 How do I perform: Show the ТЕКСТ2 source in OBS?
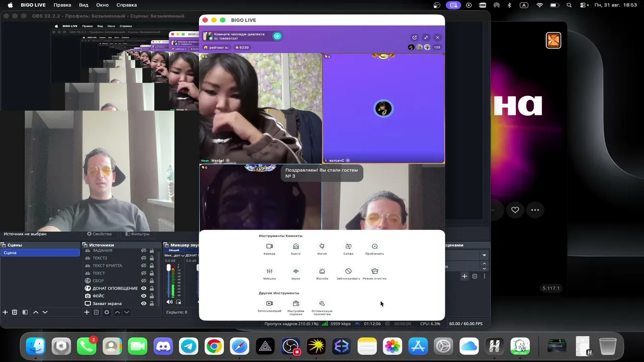143,258
